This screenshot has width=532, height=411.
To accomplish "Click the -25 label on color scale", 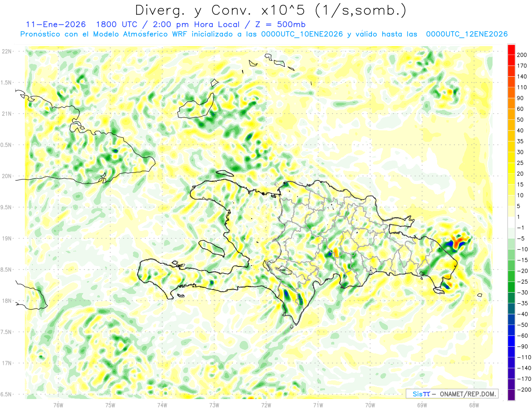I will (524, 282).
